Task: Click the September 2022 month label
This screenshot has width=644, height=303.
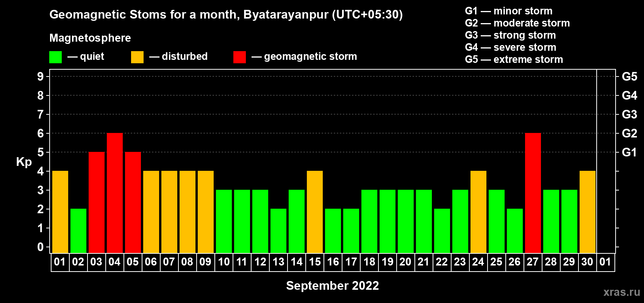Action: pyautogui.click(x=333, y=286)
